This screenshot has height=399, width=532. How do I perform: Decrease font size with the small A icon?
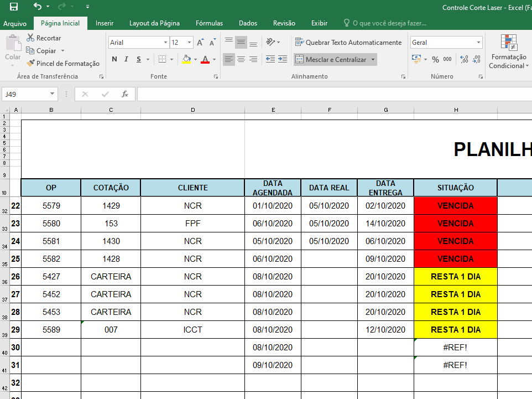tap(213, 42)
